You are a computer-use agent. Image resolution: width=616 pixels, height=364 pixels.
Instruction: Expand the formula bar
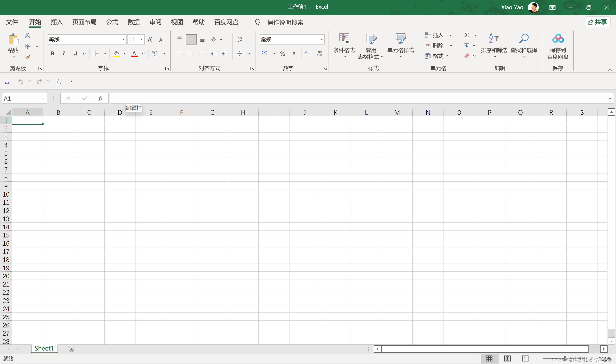[610, 99]
